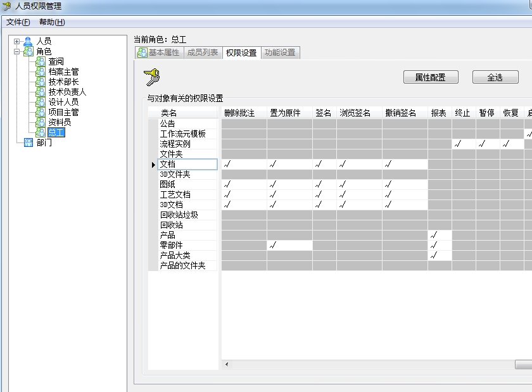Collapse the 角色 tree node
The image size is (532, 392).
click(x=17, y=51)
